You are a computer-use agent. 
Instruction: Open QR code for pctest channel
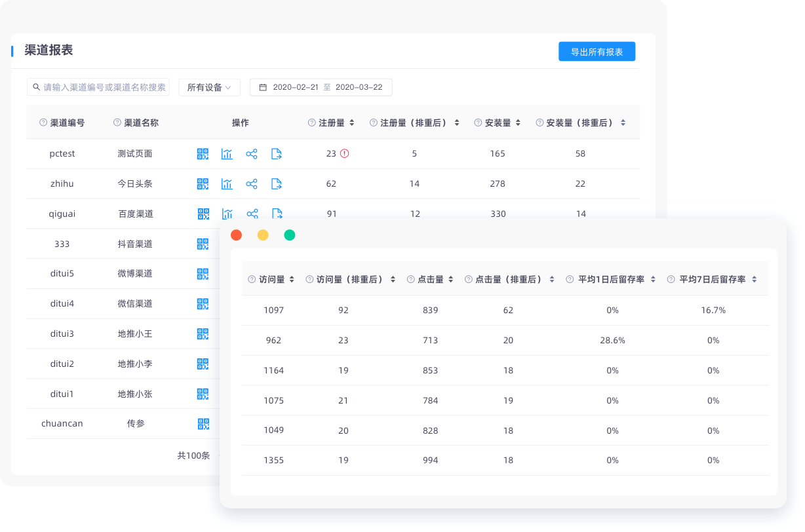click(203, 154)
